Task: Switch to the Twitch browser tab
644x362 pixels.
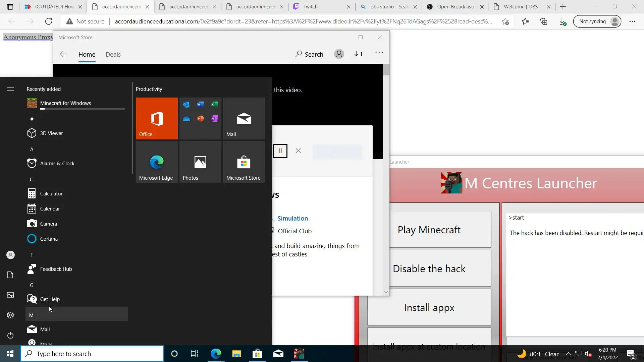Action: [310, 7]
